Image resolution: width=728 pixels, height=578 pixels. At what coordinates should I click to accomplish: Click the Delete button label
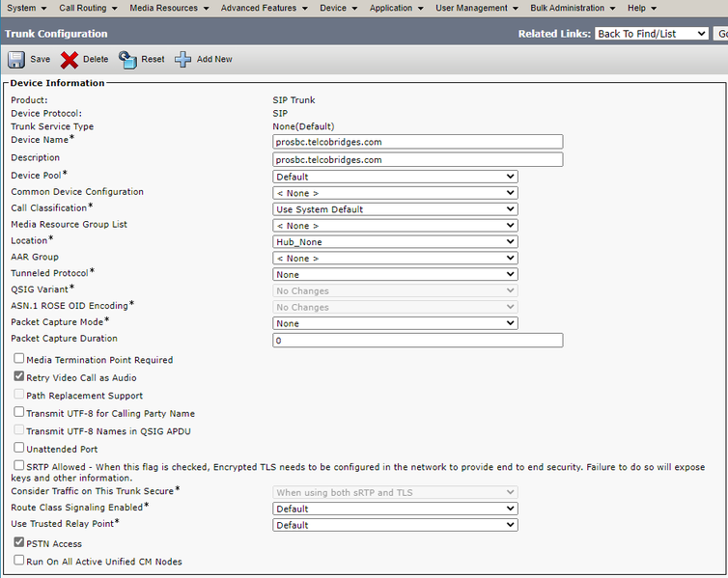(x=96, y=60)
